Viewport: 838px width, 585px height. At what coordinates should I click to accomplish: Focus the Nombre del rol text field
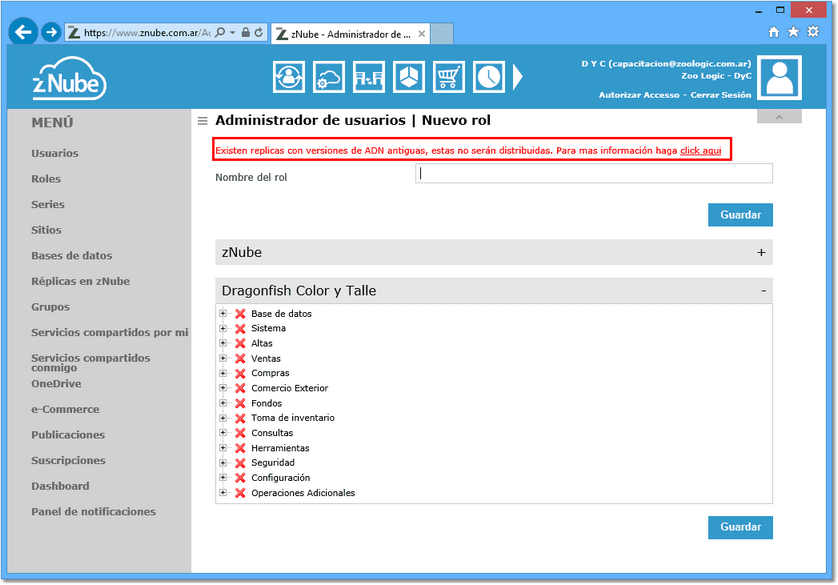[594, 173]
